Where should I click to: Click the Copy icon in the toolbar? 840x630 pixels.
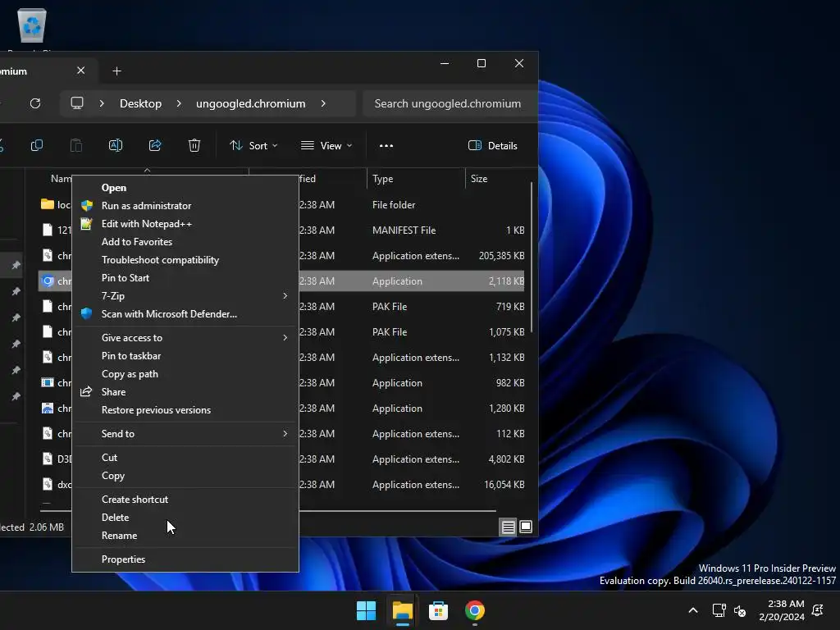pyautogui.click(x=37, y=146)
